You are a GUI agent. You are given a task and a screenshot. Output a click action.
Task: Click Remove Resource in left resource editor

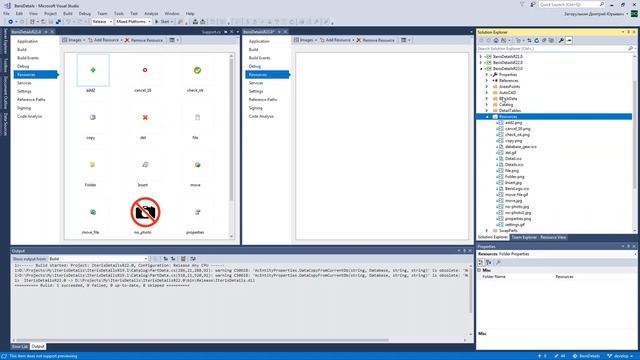pyautogui.click(x=144, y=40)
